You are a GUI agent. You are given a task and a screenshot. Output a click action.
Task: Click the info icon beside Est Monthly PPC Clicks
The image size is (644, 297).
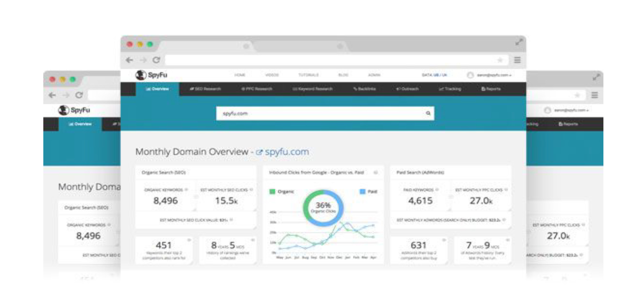[x=506, y=190]
